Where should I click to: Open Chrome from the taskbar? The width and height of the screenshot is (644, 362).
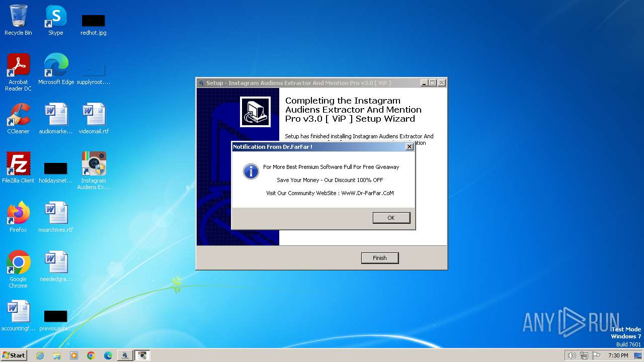pos(91,355)
